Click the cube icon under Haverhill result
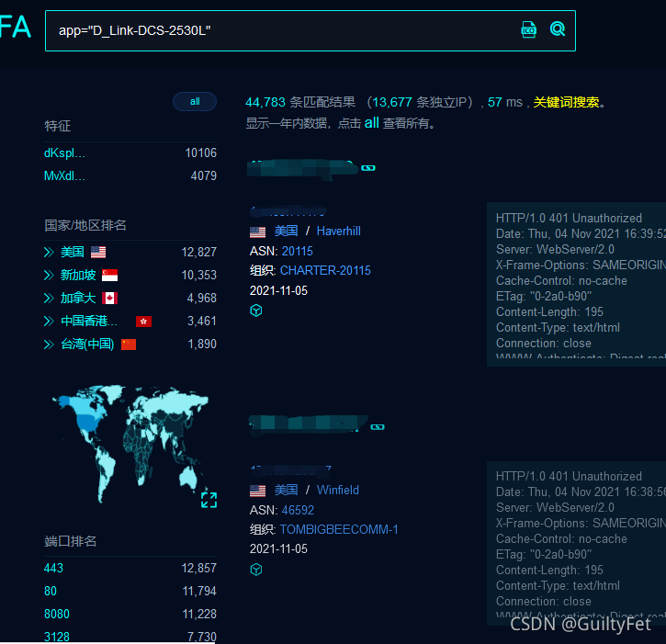 (x=256, y=311)
